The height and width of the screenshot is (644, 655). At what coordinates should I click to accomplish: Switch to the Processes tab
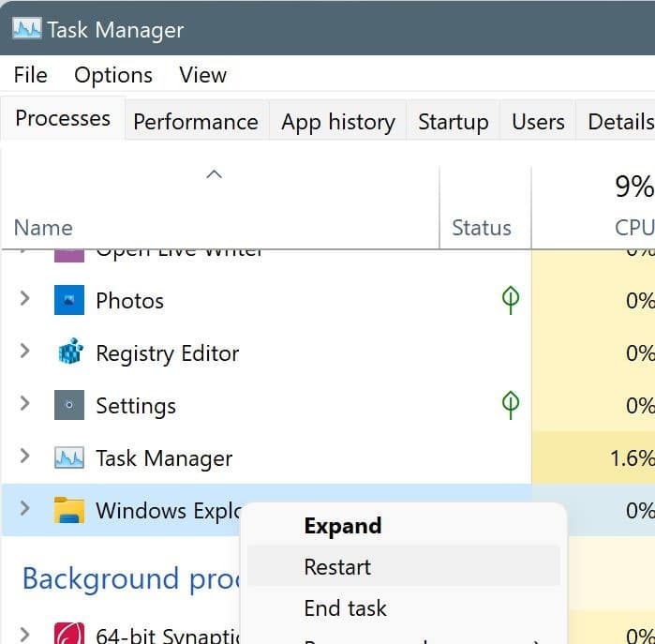tap(63, 118)
